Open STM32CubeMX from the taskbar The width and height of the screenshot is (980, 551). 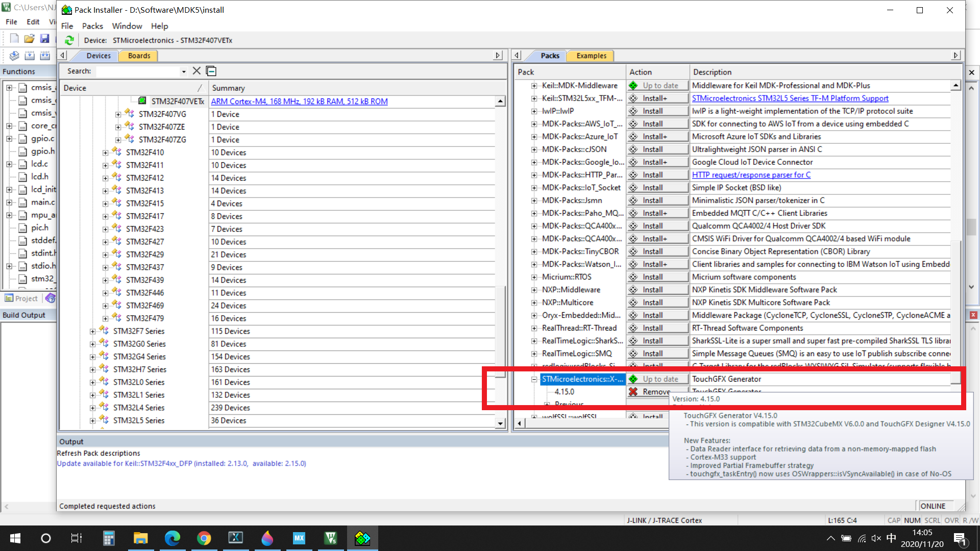[299, 538]
